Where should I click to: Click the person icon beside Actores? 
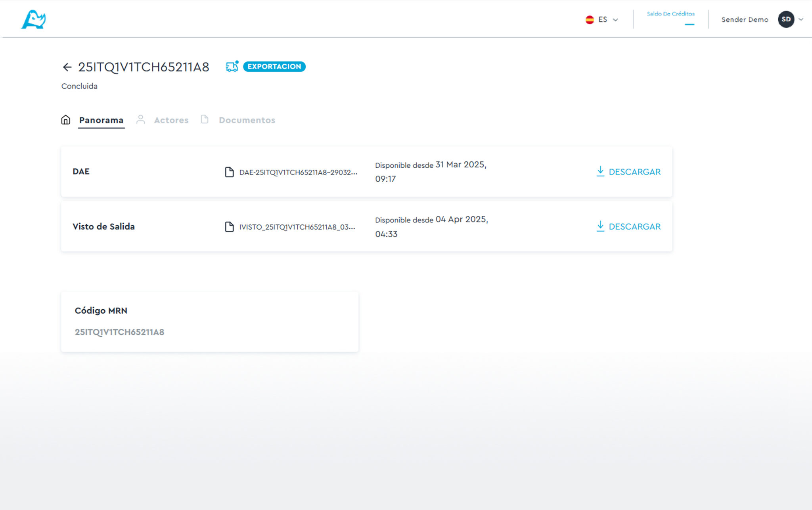click(140, 119)
